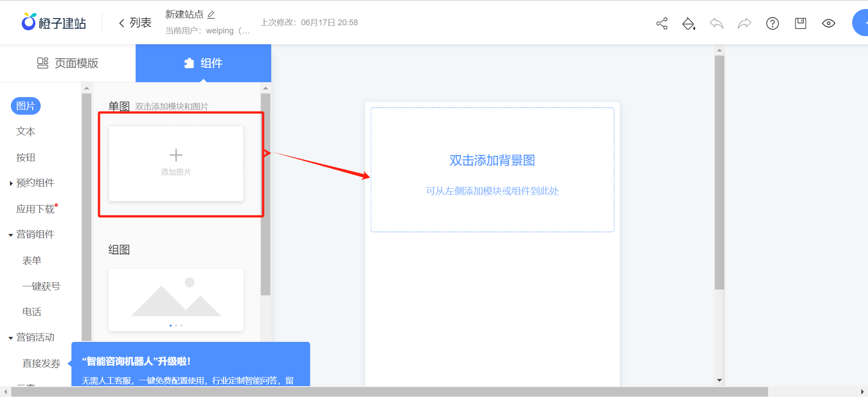The width and height of the screenshot is (868, 397).
Task: Click the 组图 gallery thumbnail
Action: click(x=176, y=300)
